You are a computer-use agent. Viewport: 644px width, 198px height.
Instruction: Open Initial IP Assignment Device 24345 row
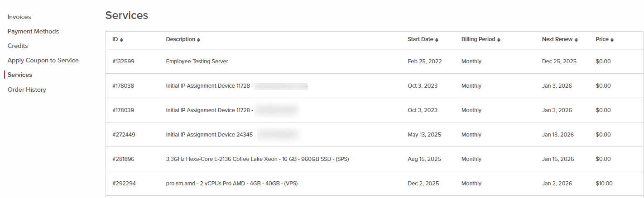(211, 135)
